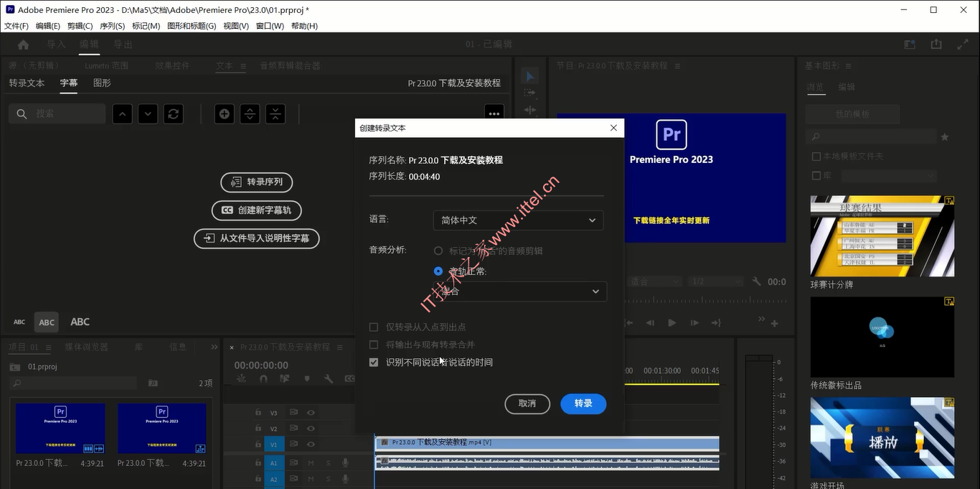This screenshot has height=489, width=980.
Task: Click the A1 voice-over record microphone
Action: (345, 463)
